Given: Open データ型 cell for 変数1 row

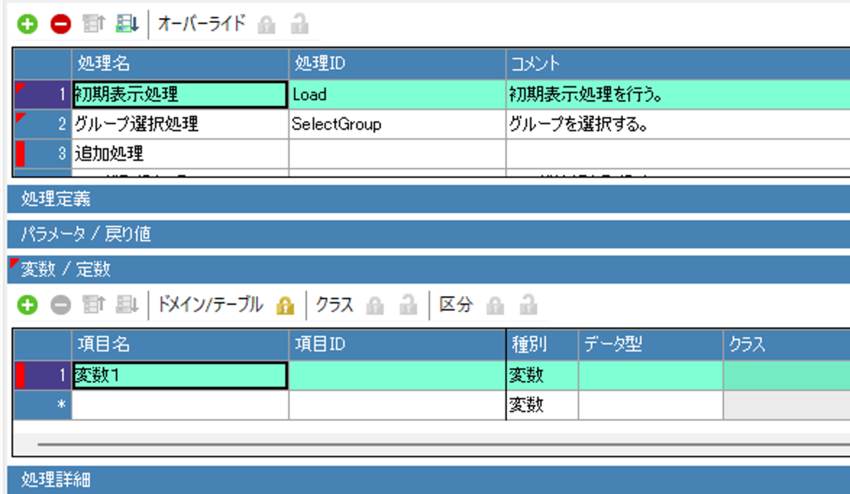Looking at the screenshot, I should pos(651,375).
